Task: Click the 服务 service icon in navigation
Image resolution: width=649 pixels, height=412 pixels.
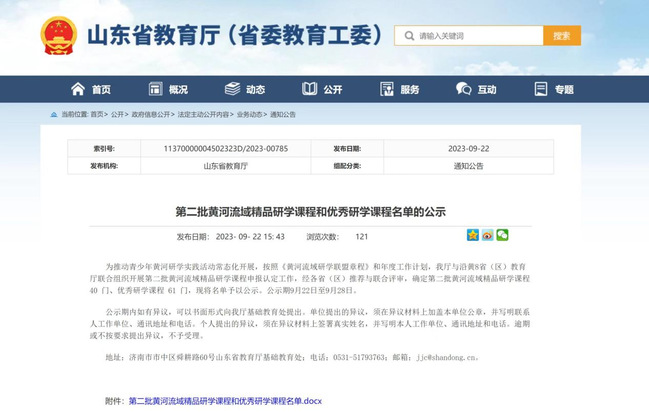Action: [x=385, y=89]
